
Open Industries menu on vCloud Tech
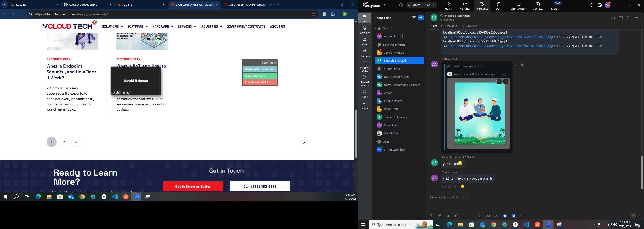click(x=211, y=26)
